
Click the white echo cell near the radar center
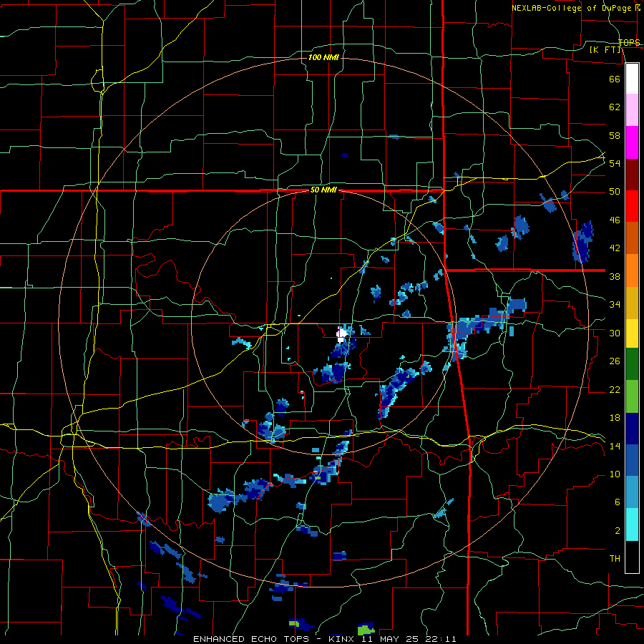tap(341, 334)
